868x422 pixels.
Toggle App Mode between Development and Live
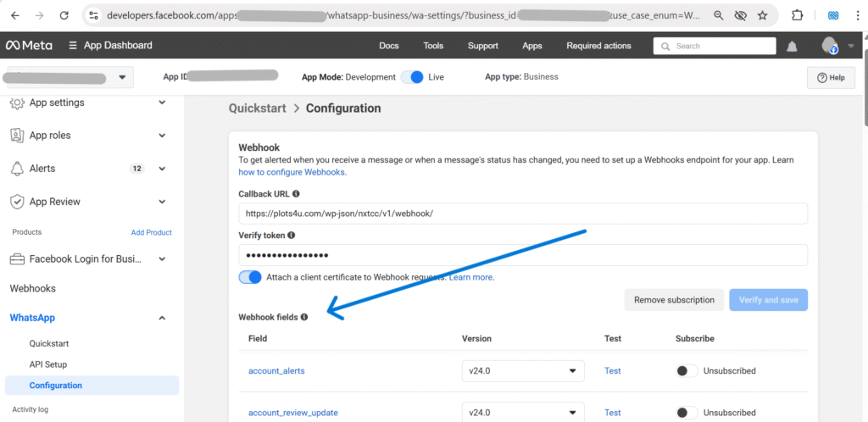[x=414, y=77]
